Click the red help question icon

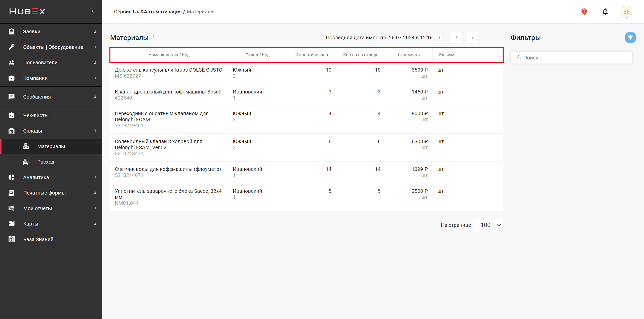point(584,12)
